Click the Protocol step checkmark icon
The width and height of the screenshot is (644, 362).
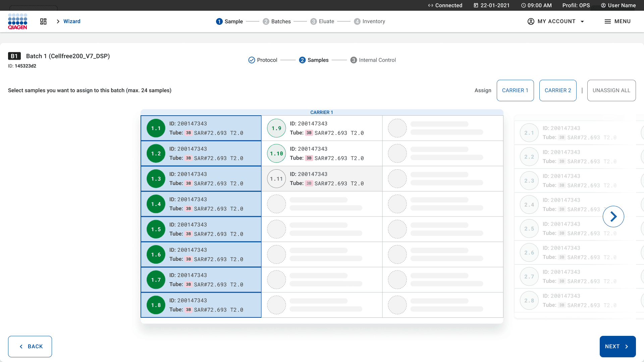click(x=252, y=60)
